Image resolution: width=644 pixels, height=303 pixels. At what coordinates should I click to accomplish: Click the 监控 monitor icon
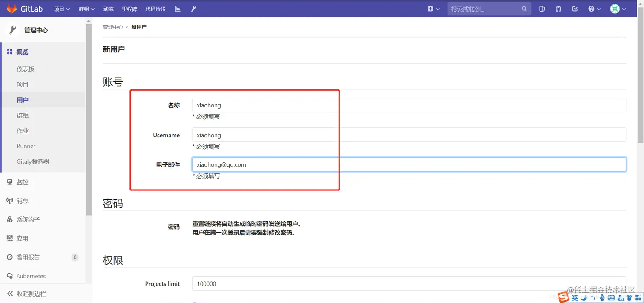click(10, 182)
